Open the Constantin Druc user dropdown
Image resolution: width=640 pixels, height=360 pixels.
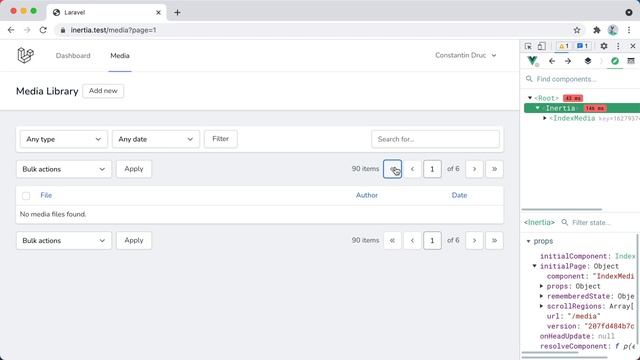pyautogui.click(x=465, y=55)
